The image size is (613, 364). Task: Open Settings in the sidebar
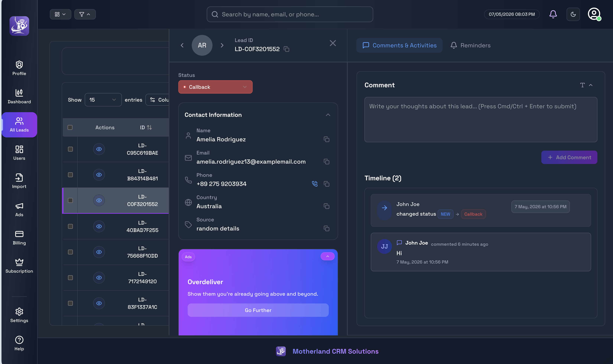(x=19, y=315)
